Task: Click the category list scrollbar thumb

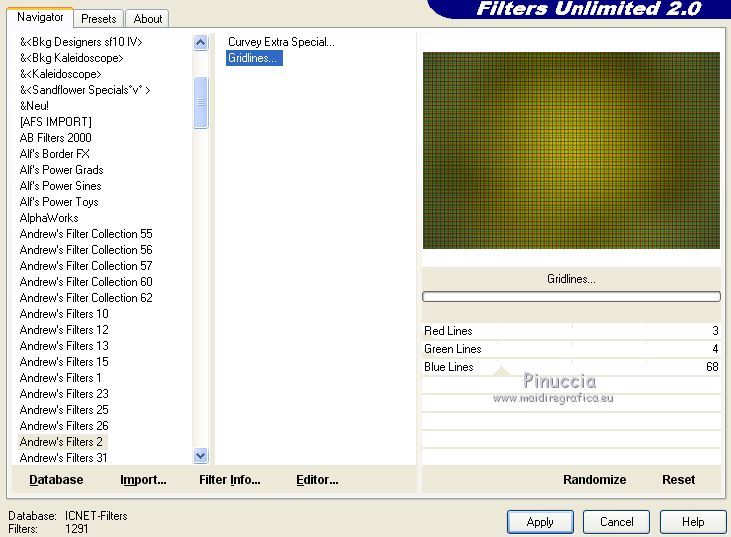Action: 200,102
